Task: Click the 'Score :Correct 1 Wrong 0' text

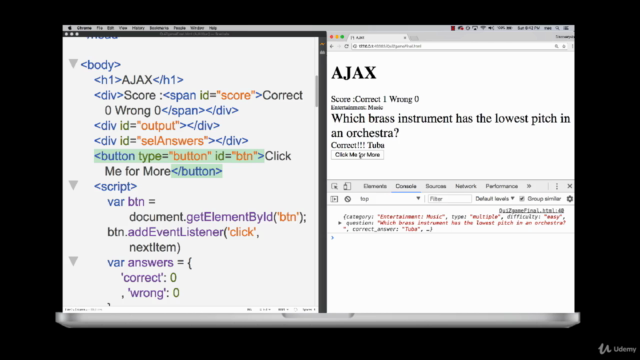Action: 375,99
